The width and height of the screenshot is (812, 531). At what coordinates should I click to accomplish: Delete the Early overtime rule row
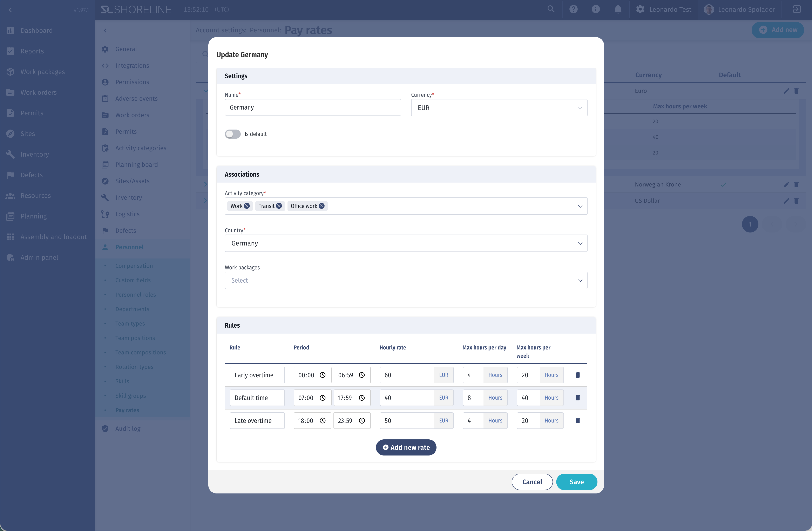[x=578, y=375]
